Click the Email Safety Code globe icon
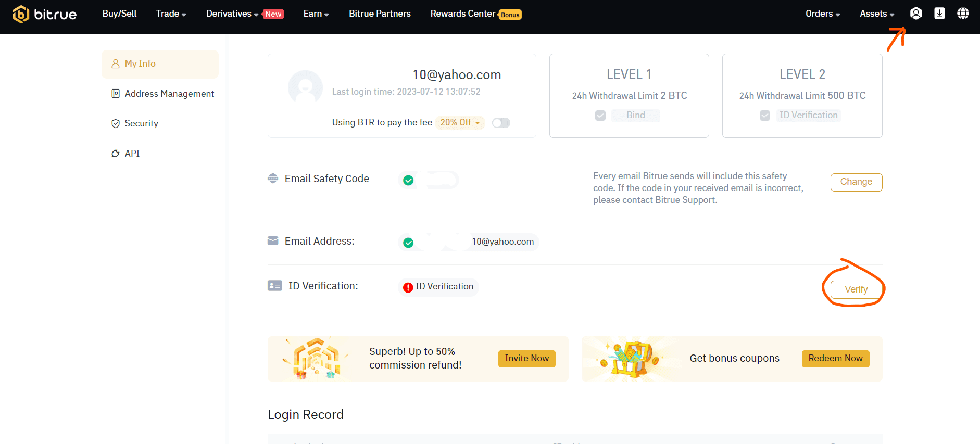This screenshot has height=444, width=980. coord(273,179)
